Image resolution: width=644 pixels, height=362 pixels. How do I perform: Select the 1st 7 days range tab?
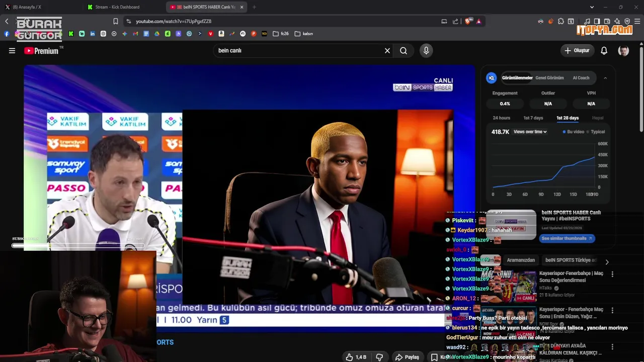point(533,118)
